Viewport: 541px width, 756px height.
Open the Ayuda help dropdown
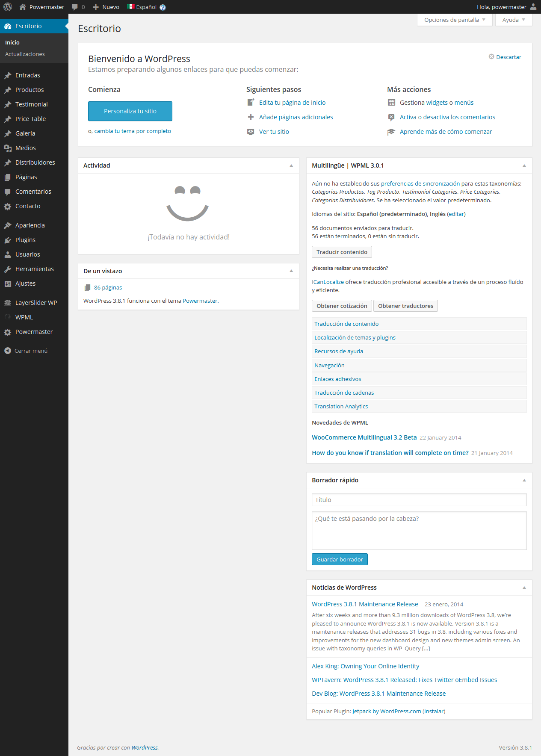[513, 20]
